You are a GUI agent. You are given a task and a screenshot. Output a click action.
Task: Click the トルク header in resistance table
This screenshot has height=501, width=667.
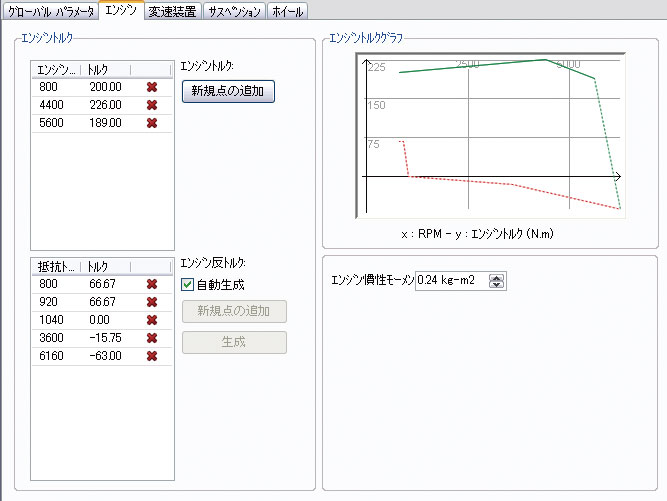coord(105,267)
